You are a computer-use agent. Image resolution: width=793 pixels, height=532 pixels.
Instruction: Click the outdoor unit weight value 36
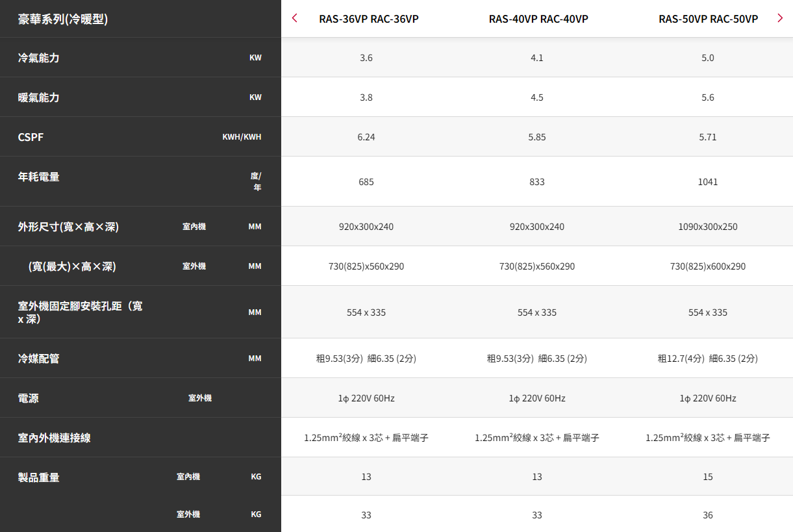[x=708, y=515]
